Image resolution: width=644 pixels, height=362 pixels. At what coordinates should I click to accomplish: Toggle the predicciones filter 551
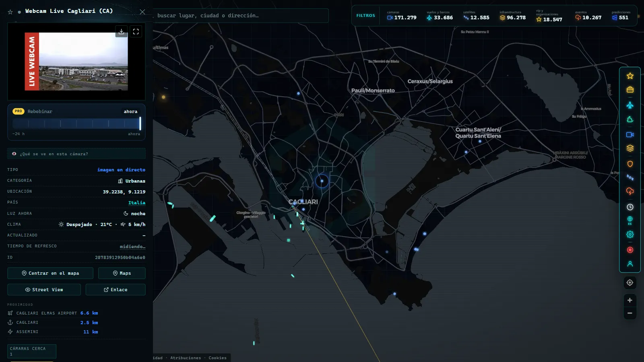click(620, 16)
